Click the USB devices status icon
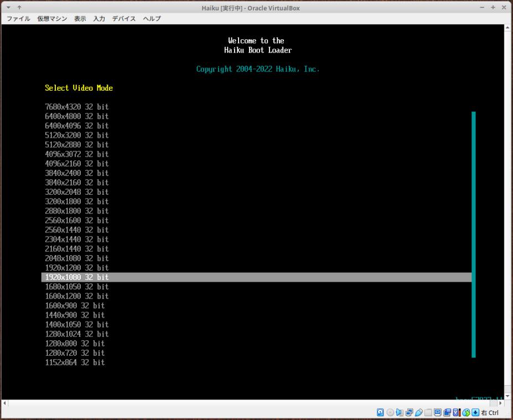This screenshot has height=420, width=513. click(418, 412)
